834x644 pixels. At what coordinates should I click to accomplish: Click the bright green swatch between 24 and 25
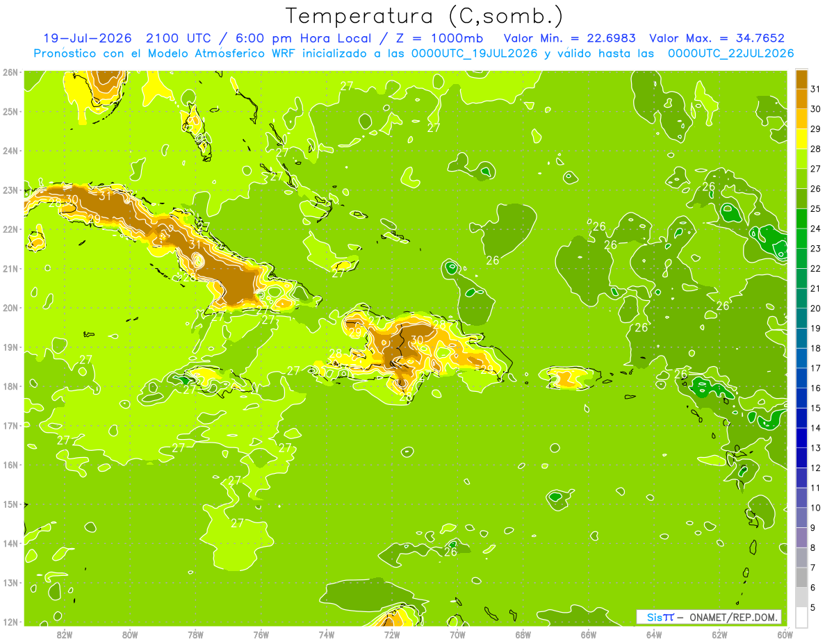coord(802,218)
